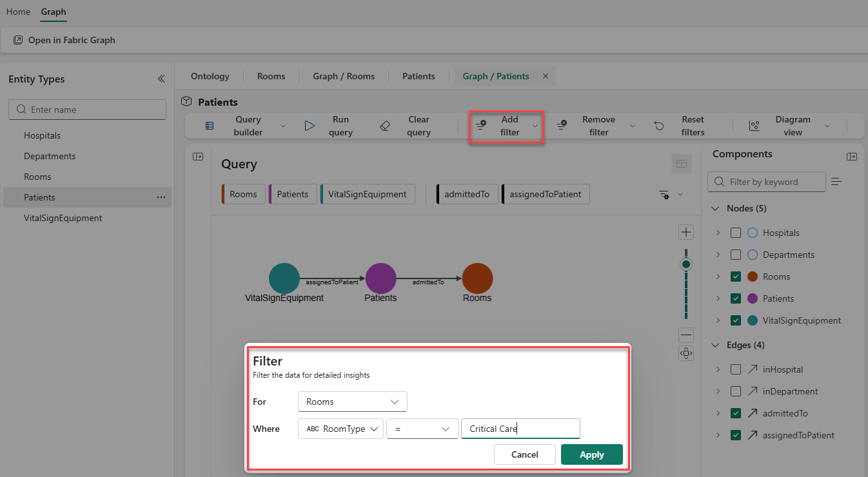Screen dimensions: 868x477
Task: Click the Open in Fabric Graph icon
Action: coord(18,40)
